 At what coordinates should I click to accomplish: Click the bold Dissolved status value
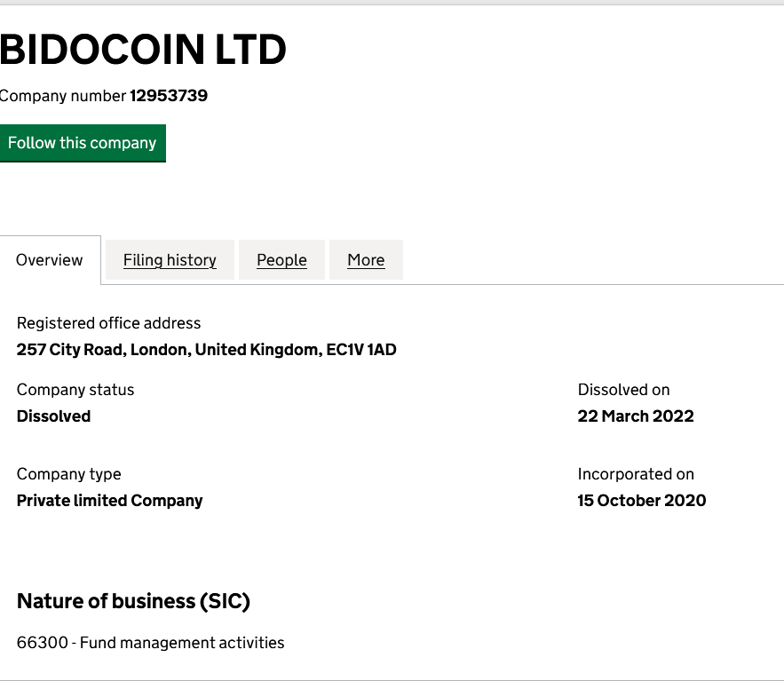coord(53,416)
